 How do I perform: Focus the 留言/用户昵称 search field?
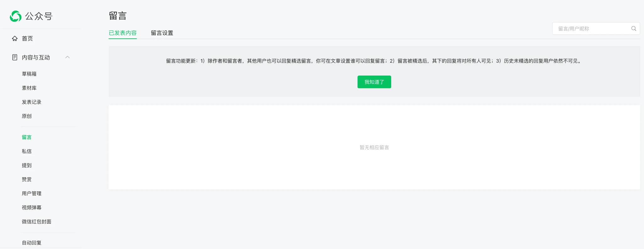(x=591, y=29)
